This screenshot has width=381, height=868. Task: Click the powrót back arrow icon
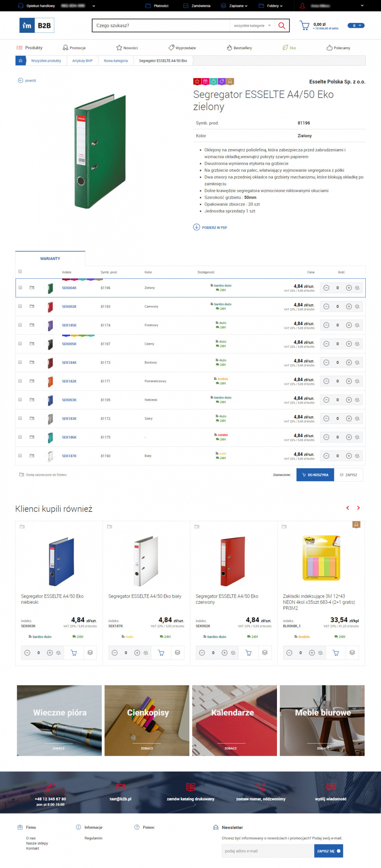click(x=21, y=80)
